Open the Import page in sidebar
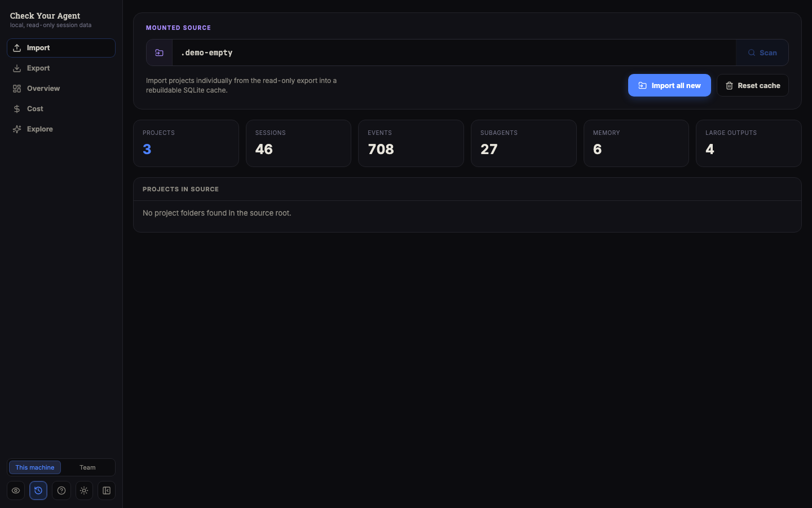Screen dimensions: 812x508 coord(61,48)
